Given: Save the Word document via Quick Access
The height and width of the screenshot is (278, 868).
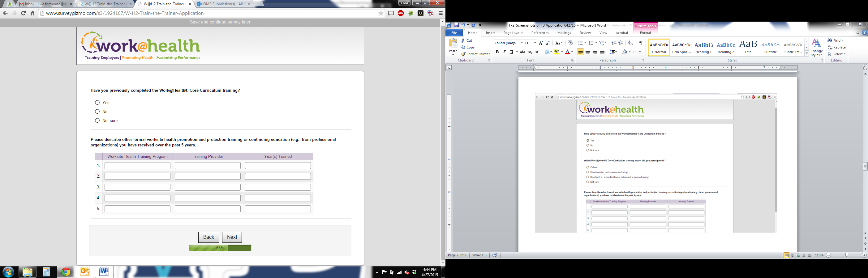Looking at the screenshot, I should tap(457, 25).
